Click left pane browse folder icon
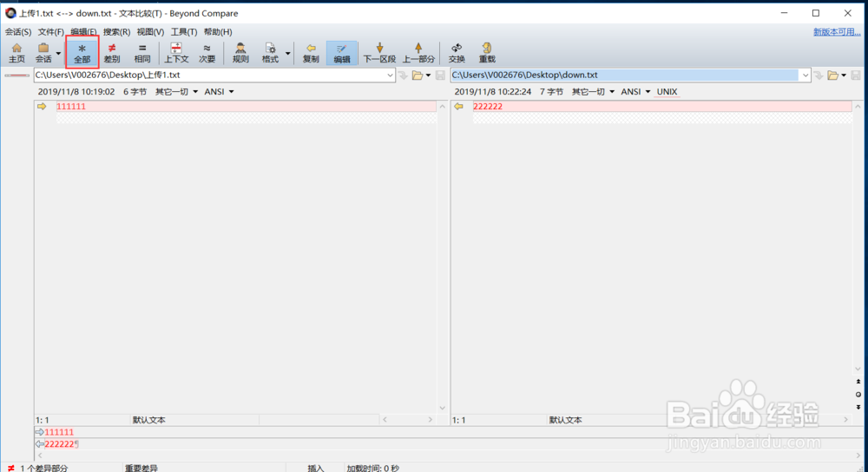 pos(418,75)
